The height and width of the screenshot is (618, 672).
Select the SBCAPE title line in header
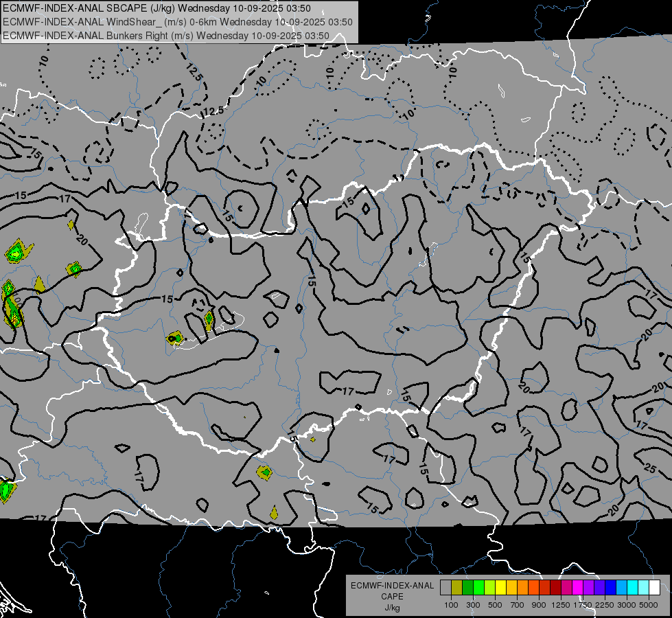157,8
